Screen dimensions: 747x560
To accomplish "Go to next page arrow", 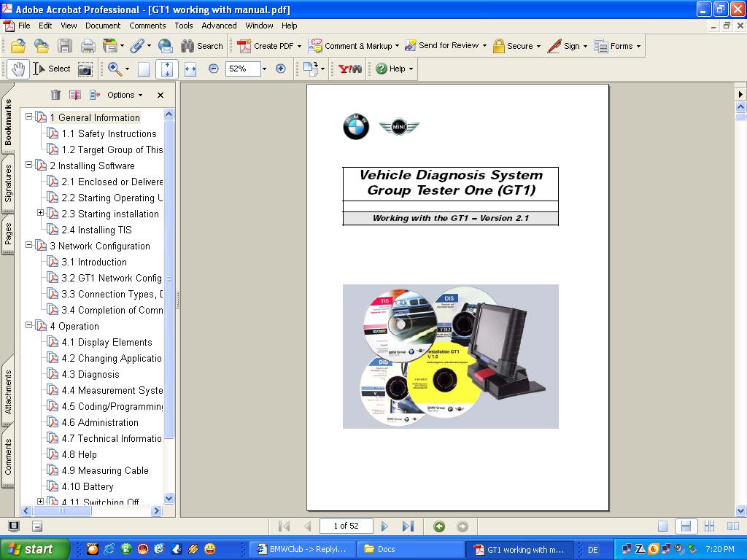I will click(x=384, y=526).
